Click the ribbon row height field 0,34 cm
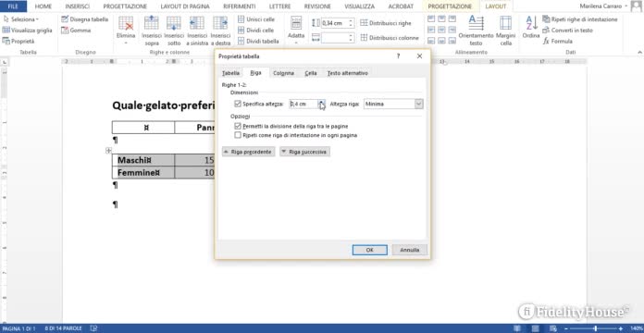 (x=334, y=23)
